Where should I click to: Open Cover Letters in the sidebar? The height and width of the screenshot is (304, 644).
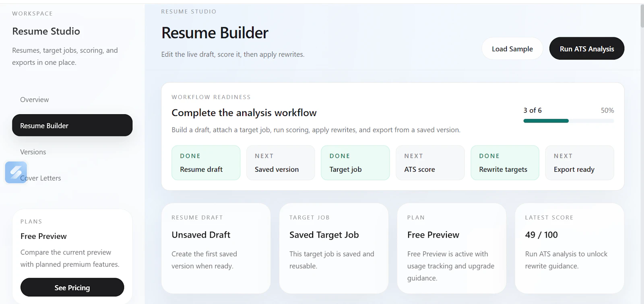point(41,178)
